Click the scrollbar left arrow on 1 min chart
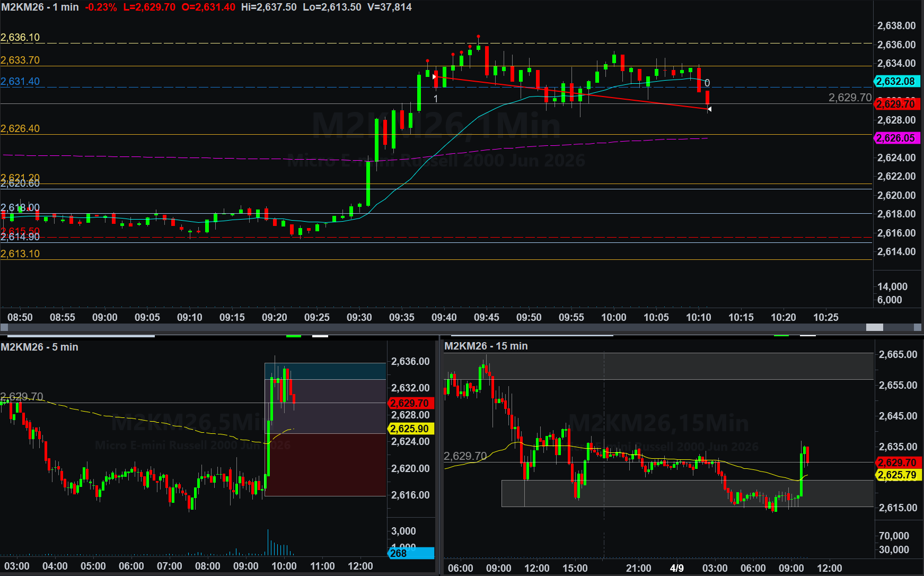924x576 pixels. pyautogui.click(x=4, y=328)
